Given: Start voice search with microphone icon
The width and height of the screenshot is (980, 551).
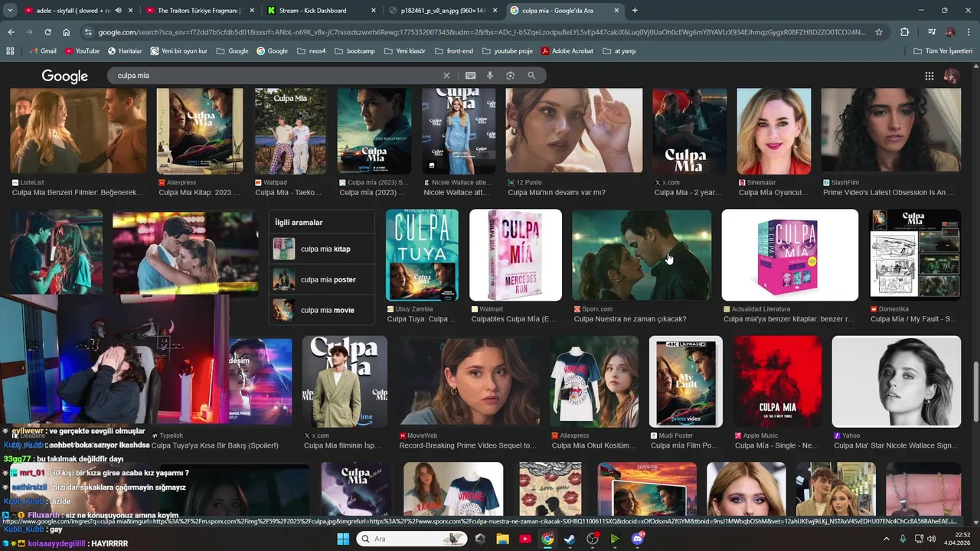Looking at the screenshot, I should tap(490, 76).
